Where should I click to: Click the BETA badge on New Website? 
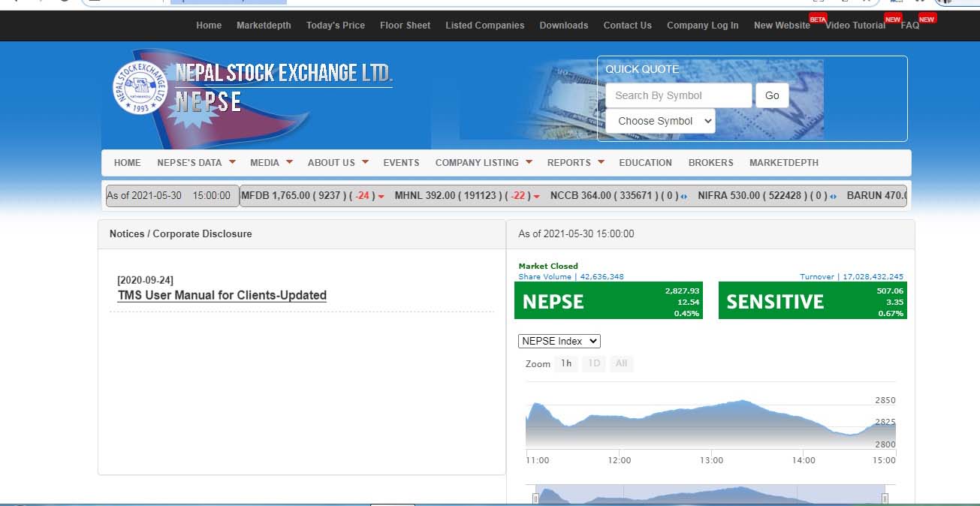[817, 19]
